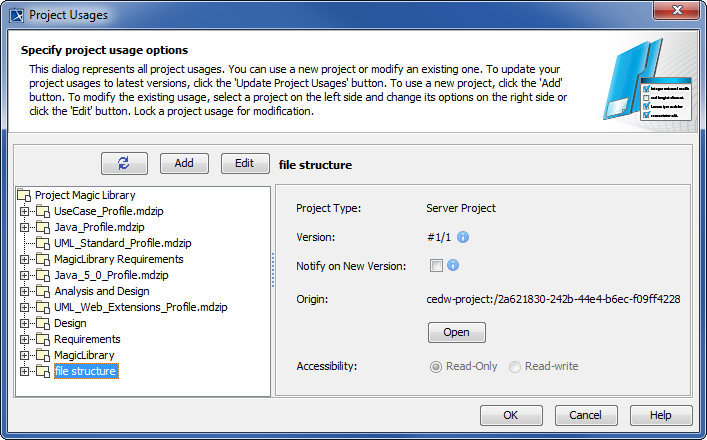The height and width of the screenshot is (440, 707).
Task: Click the Design project icon in tree
Action: tap(42, 323)
